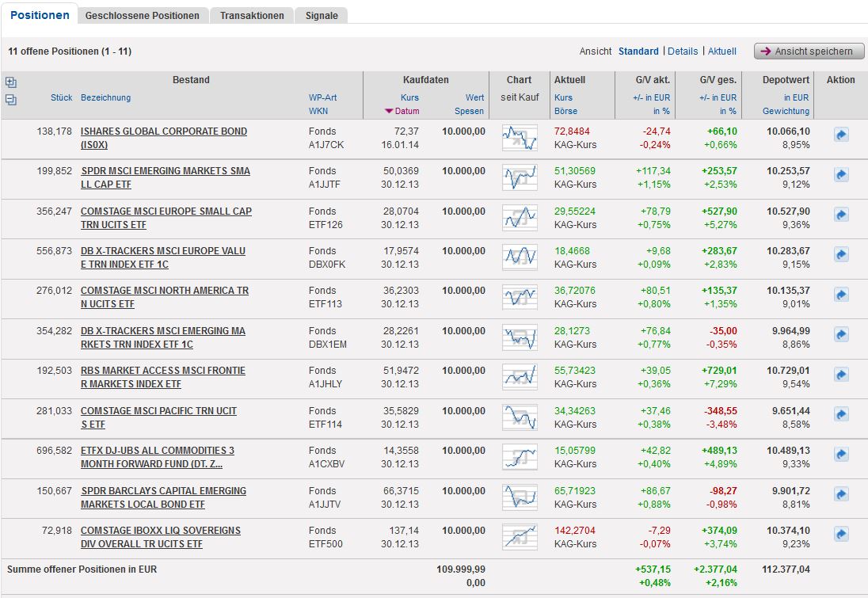Click action icon for RBS Market Access row
Viewport: 868px width, 598px height.
pos(840,375)
